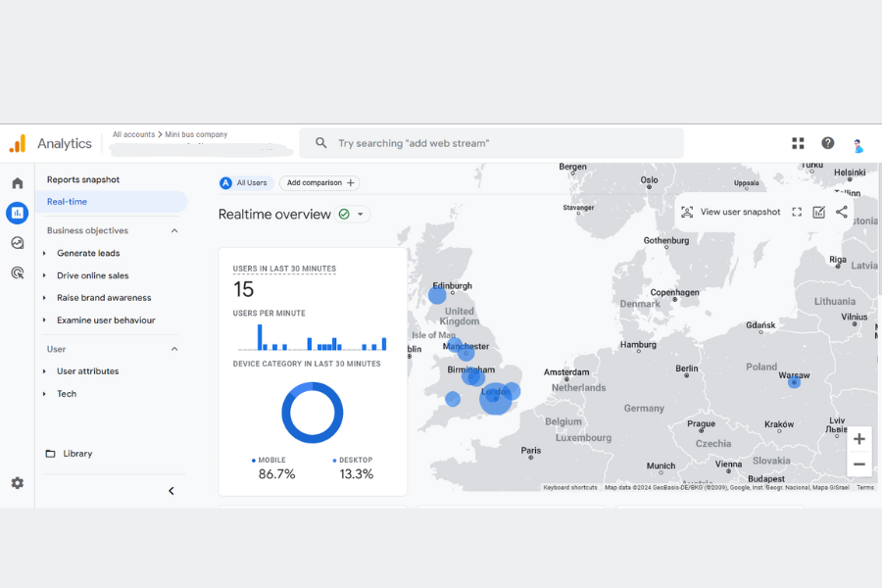Open Admin via the gear icon

(17, 483)
